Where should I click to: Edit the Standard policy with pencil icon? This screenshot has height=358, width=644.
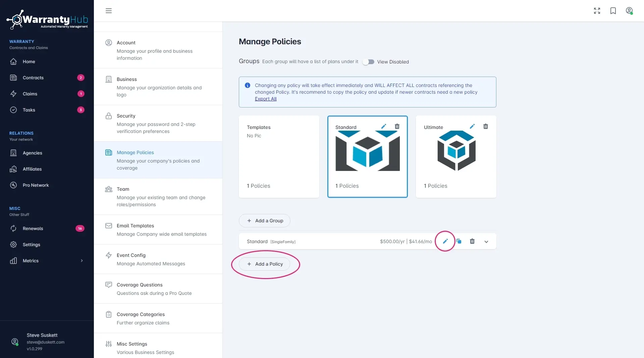point(445,241)
